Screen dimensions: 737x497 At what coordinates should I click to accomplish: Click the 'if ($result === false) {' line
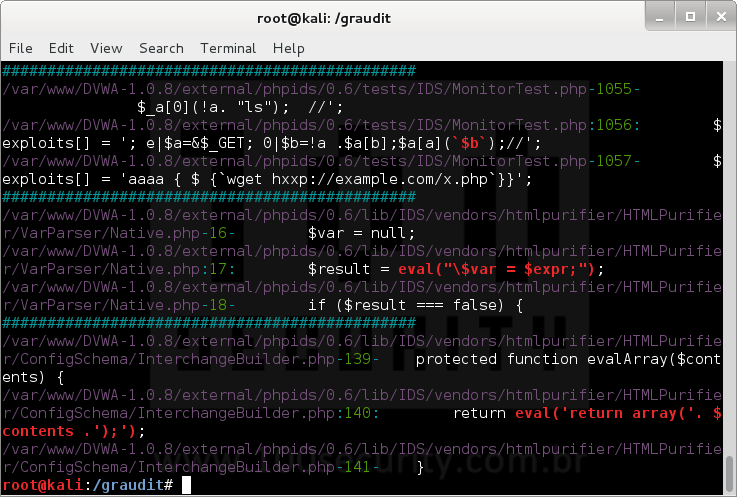[x=416, y=305]
